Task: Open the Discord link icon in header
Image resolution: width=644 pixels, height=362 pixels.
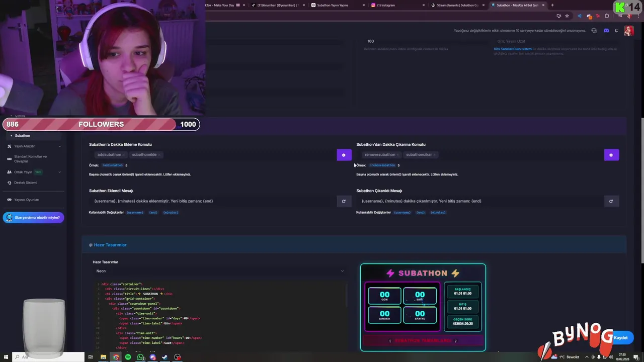Action: point(606,31)
